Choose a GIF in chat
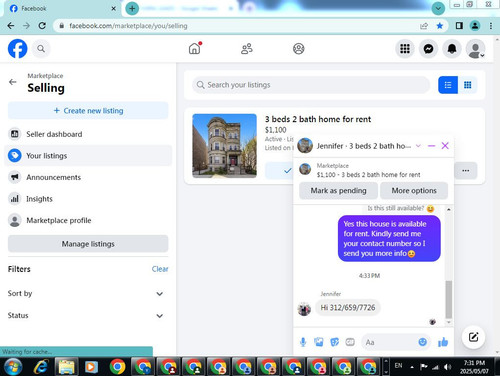Screen dimensions: 500x376 click(x=350, y=342)
